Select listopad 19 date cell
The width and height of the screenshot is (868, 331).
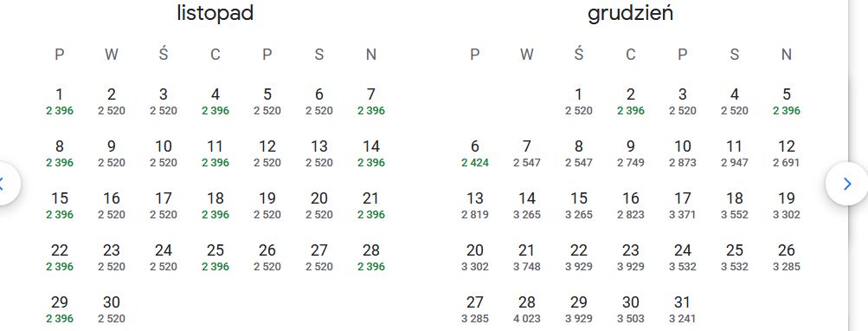click(x=267, y=205)
